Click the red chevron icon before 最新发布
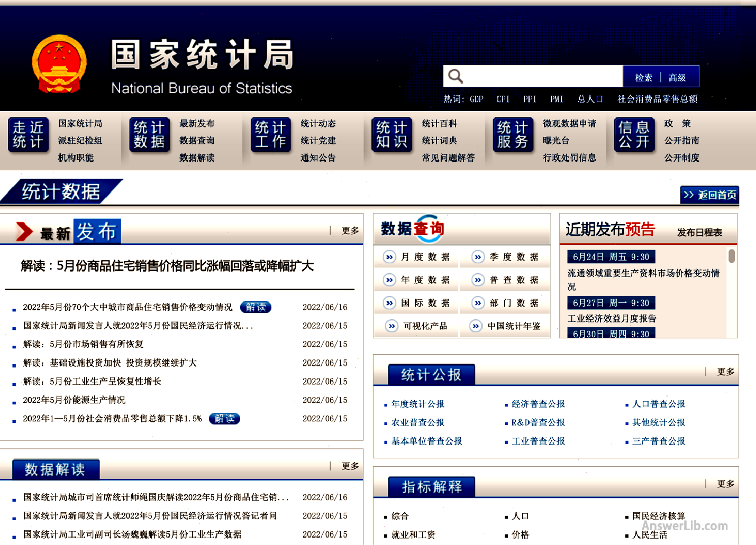The width and height of the screenshot is (756, 545). coord(24,232)
